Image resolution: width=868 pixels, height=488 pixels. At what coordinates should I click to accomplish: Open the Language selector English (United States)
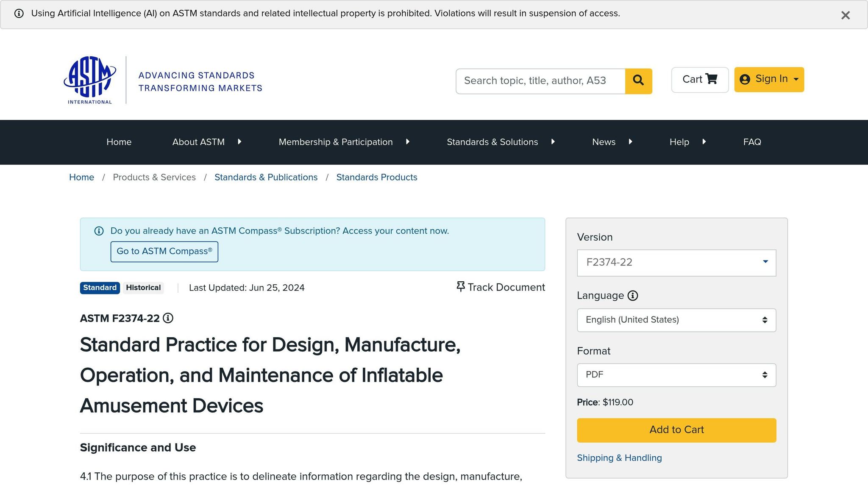(x=676, y=320)
